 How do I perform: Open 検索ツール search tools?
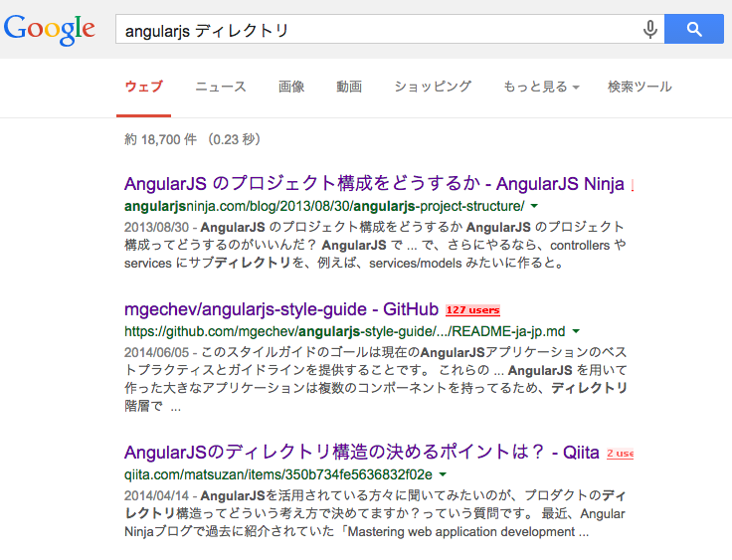pos(640,87)
